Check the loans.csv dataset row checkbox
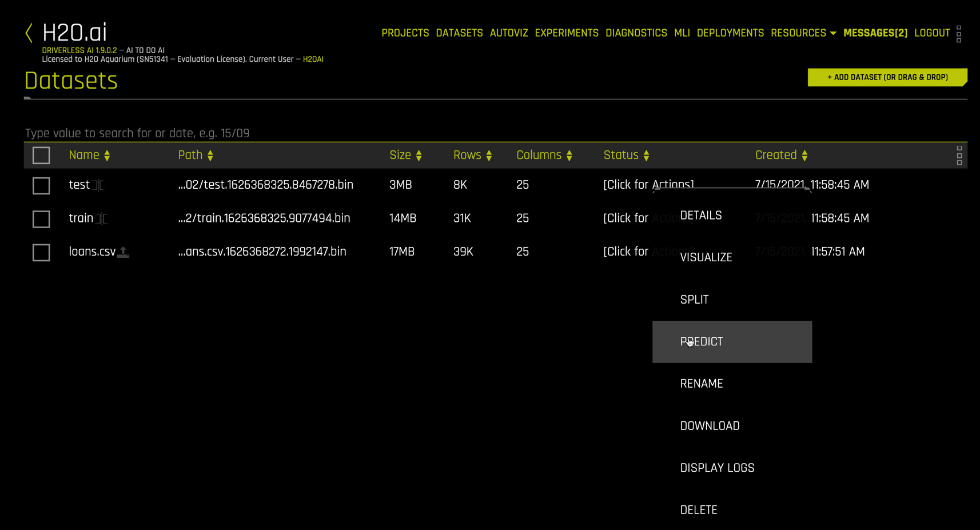Image resolution: width=980 pixels, height=530 pixels. click(x=41, y=253)
